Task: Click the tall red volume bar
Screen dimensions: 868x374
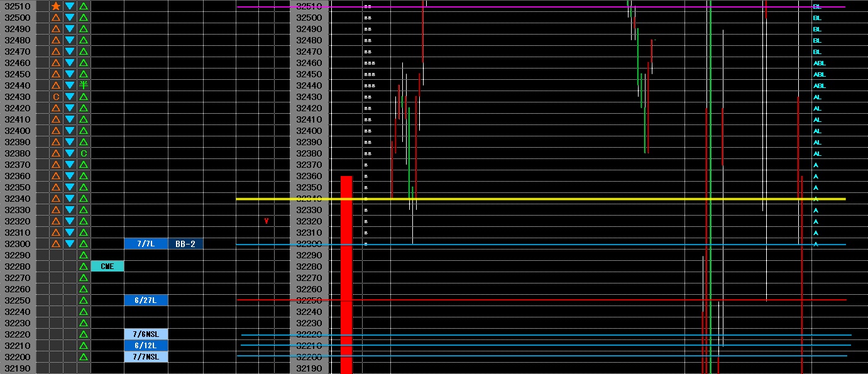Action: click(346, 275)
